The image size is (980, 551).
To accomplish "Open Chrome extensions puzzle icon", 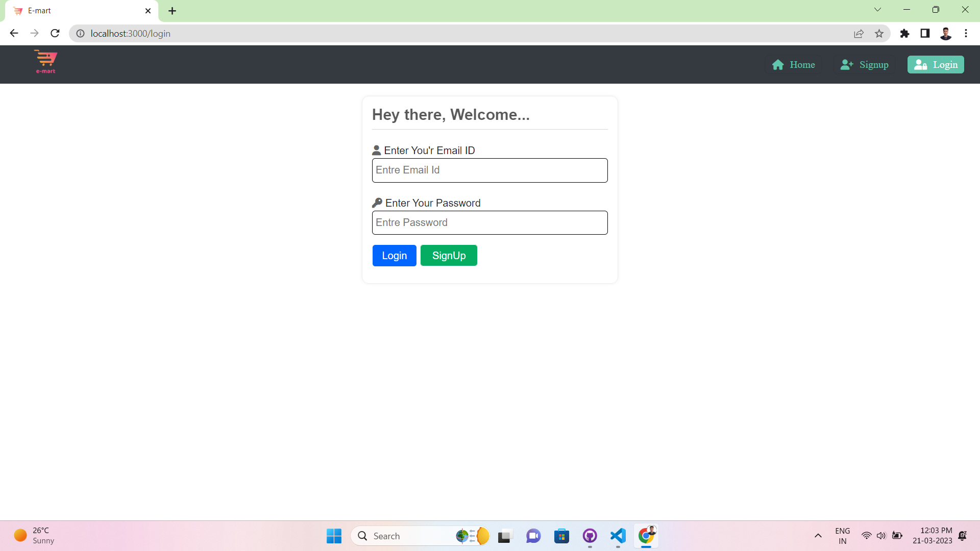I will (904, 33).
